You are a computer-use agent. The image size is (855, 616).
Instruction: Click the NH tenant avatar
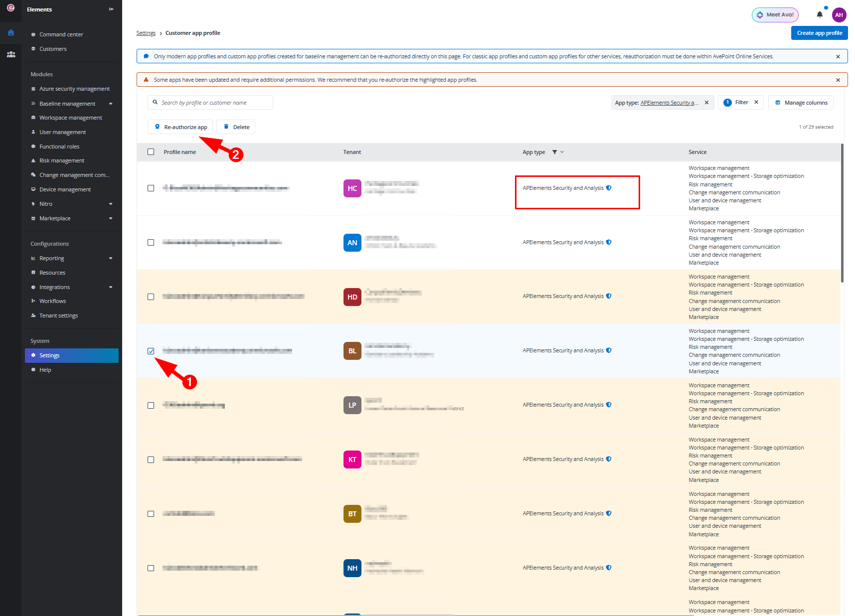tap(352, 568)
